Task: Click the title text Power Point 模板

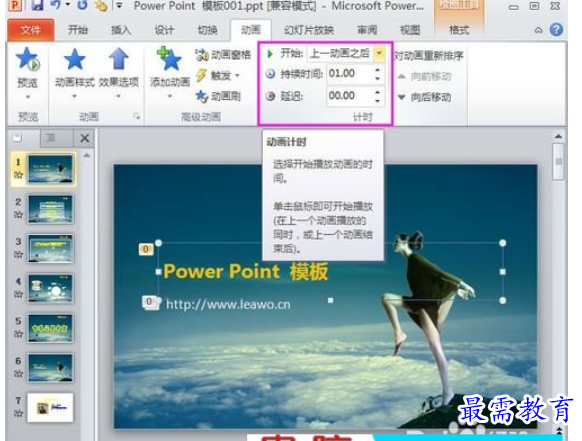Action: point(245,271)
